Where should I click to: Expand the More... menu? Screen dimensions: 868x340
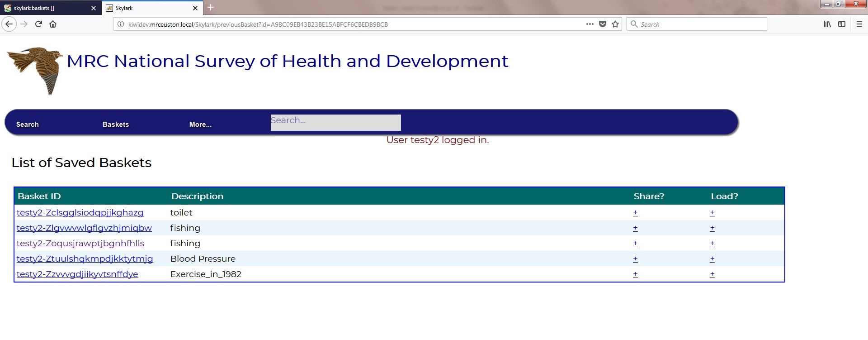(200, 125)
